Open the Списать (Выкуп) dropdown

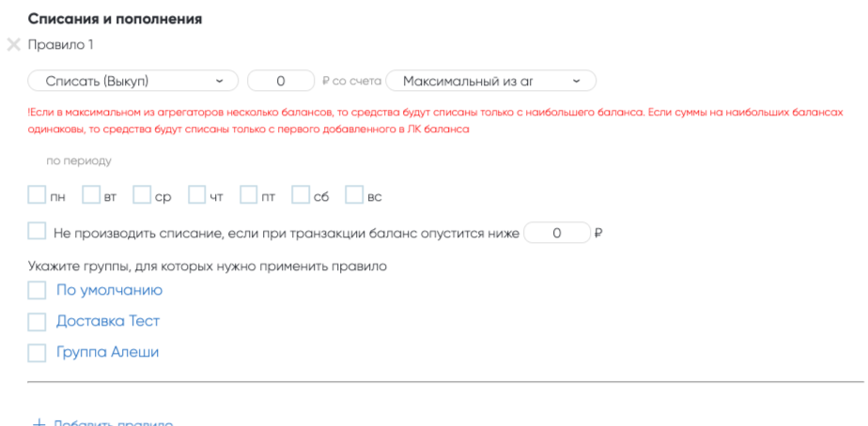133,81
